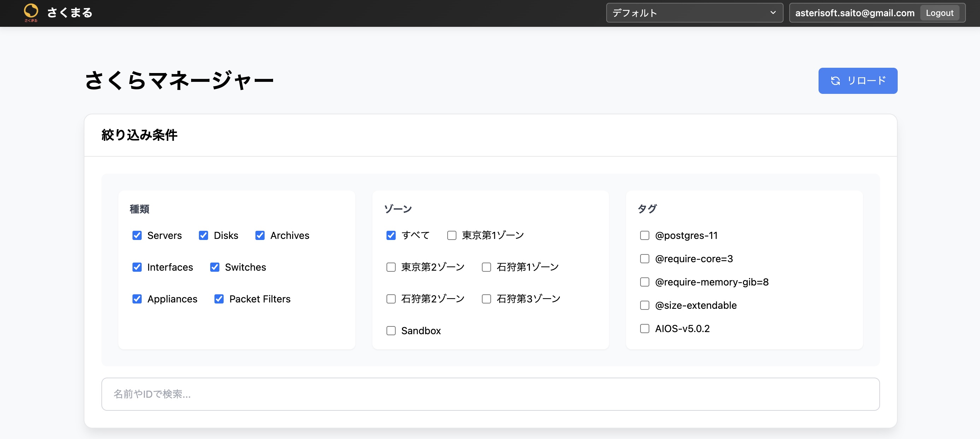Click the 絞り込み条件 section heading

point(139,135)
